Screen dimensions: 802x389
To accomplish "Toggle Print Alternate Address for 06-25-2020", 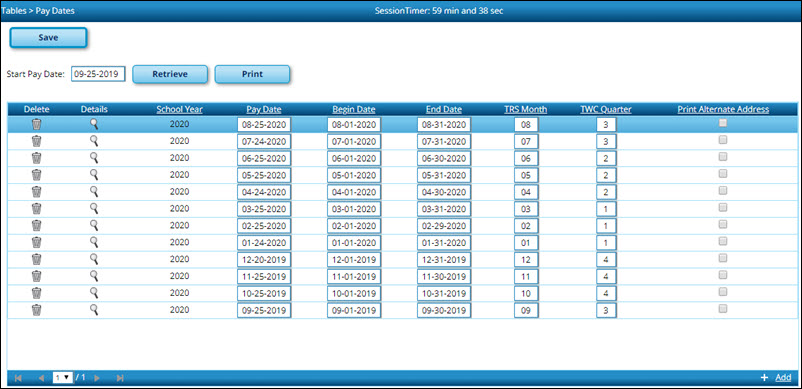I will 723,156.
